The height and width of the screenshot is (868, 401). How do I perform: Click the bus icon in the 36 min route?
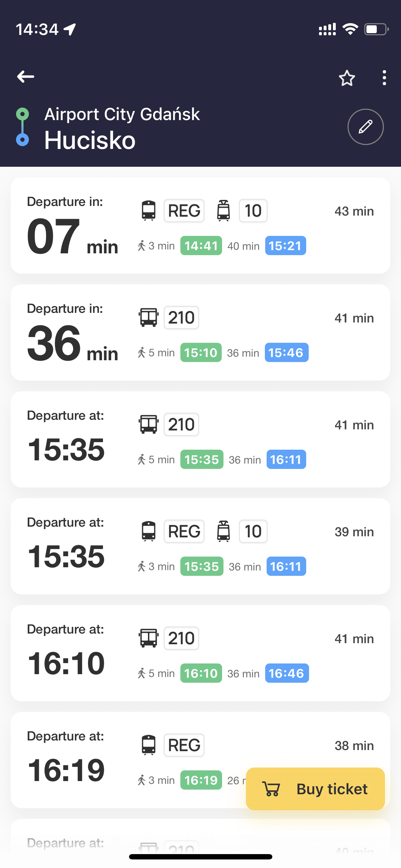(149, 317)
